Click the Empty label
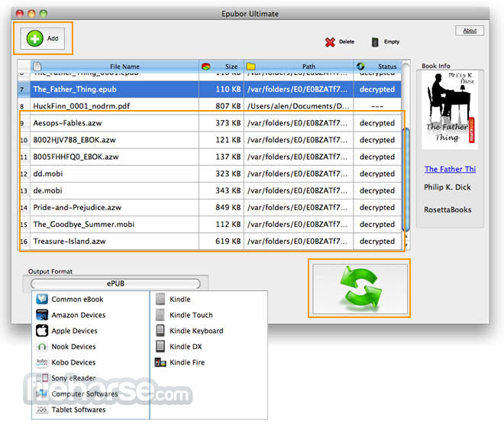The width and height of the screenshot is (504, 428). coord(392,42)
